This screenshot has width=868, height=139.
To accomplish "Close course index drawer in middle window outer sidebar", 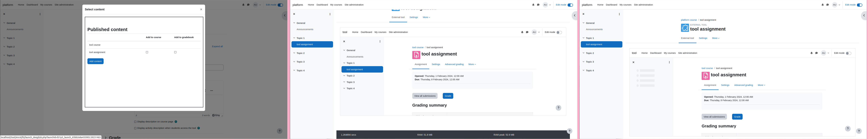I will [x=294, y=14].
